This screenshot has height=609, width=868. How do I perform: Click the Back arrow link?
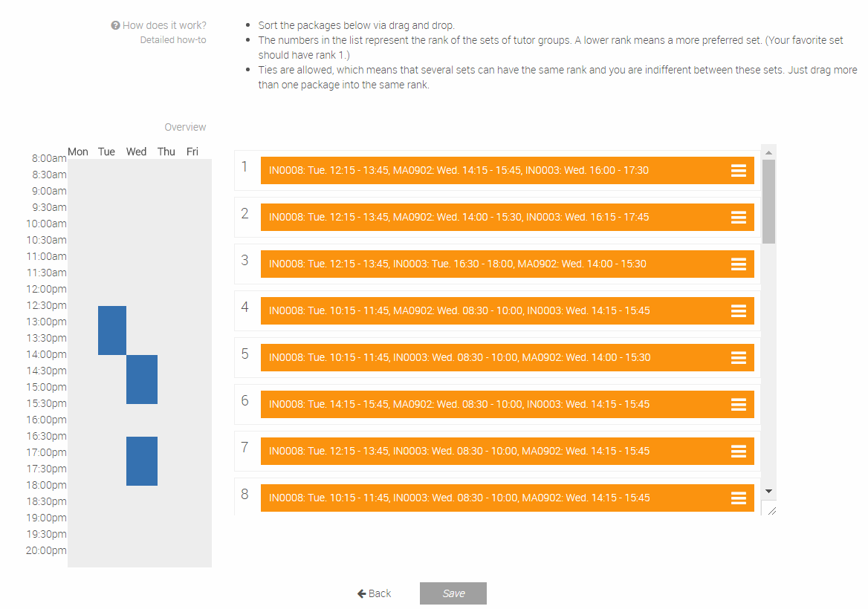tap(375, 593)
